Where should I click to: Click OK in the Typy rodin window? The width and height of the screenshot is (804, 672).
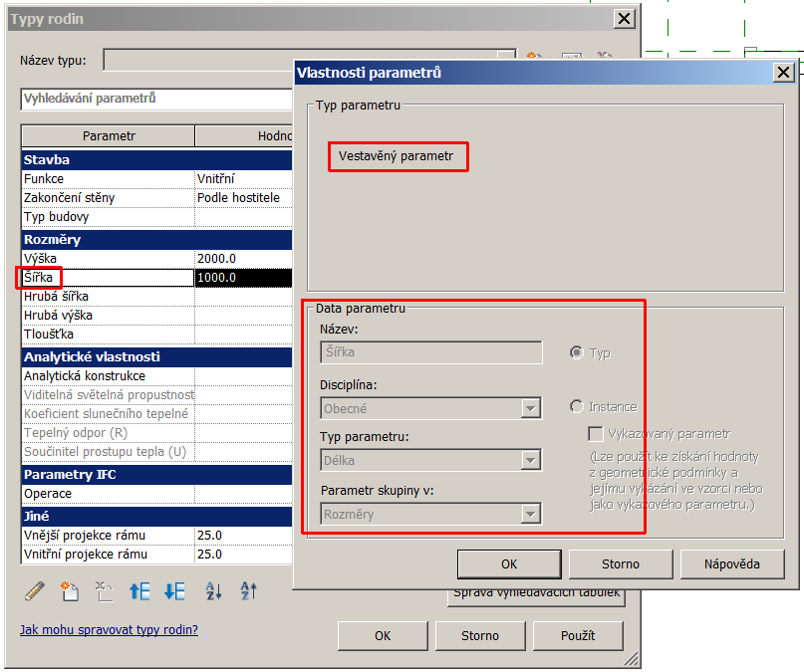[x=383, y=635]
